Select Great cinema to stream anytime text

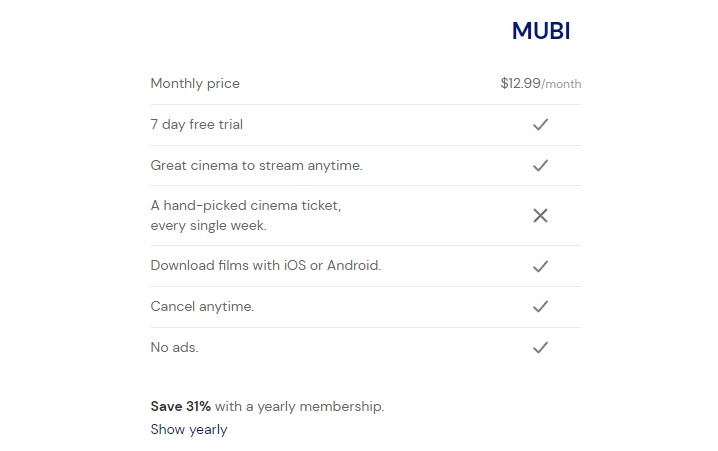pos(256,165)
